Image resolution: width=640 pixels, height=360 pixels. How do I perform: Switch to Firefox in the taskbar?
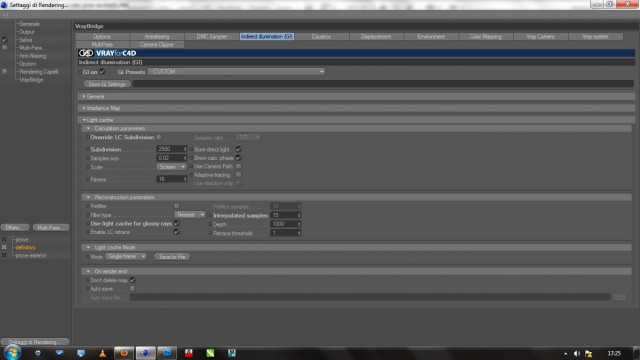(x=124, y=353)
